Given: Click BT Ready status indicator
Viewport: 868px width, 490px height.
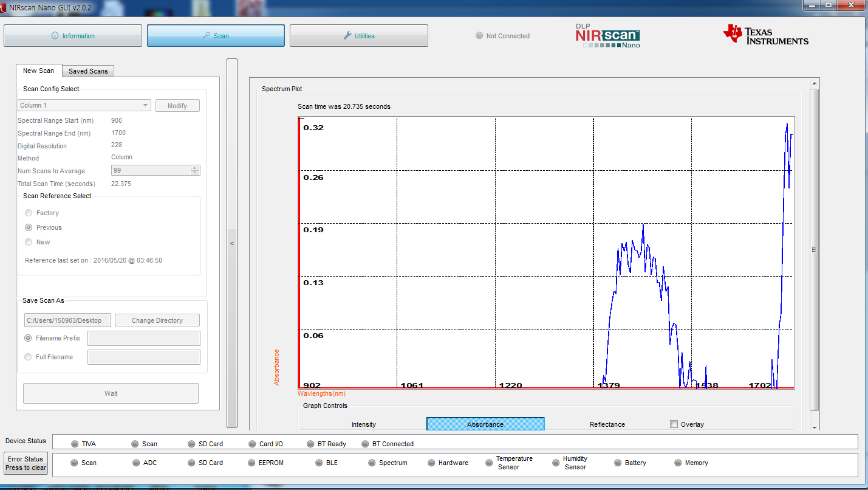Looking at the screenshot, I should [310, 444].
